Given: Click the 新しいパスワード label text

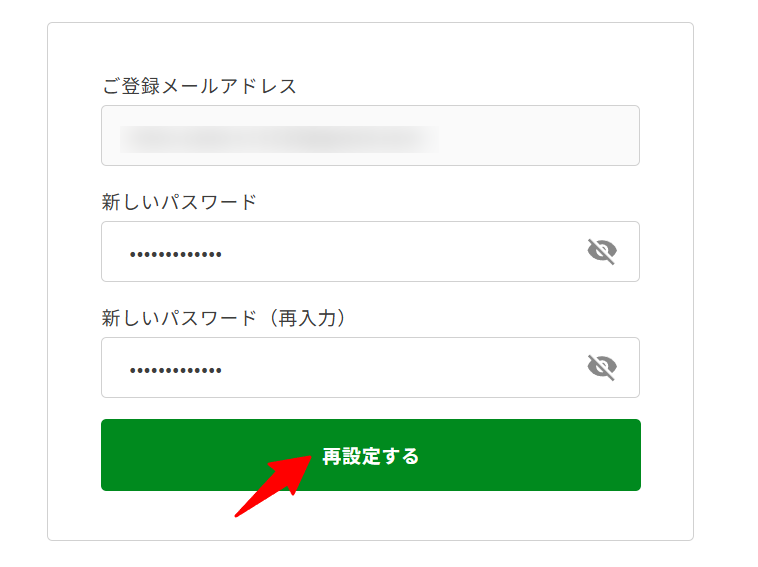Looking at the screenshot, I should pyautogui.click(x=179, y=202).
